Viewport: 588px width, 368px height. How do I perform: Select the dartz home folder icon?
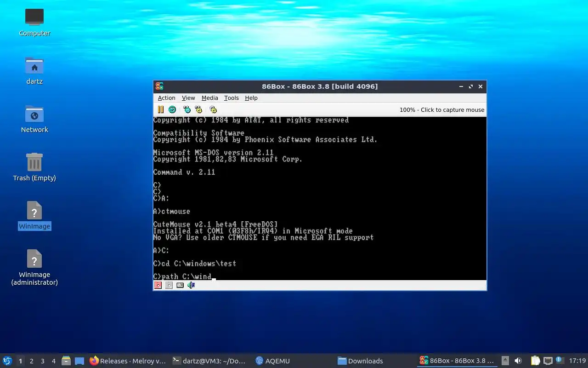point(34,71)
